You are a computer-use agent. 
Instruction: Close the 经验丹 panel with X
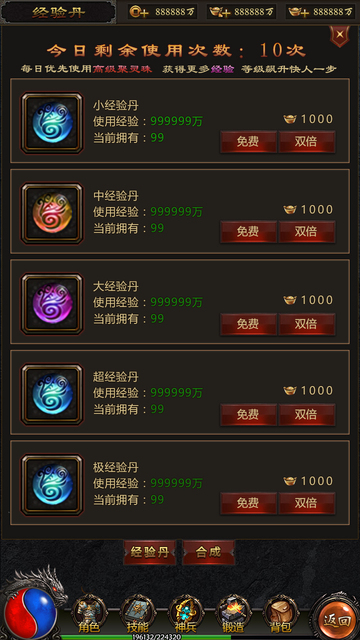coord(340,35)
